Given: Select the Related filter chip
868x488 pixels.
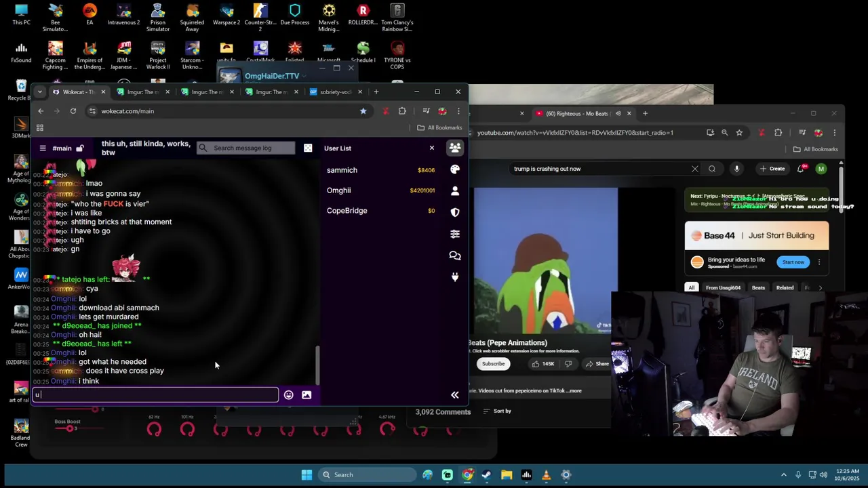Looking at the screenshot, I should tap(785, 287).
